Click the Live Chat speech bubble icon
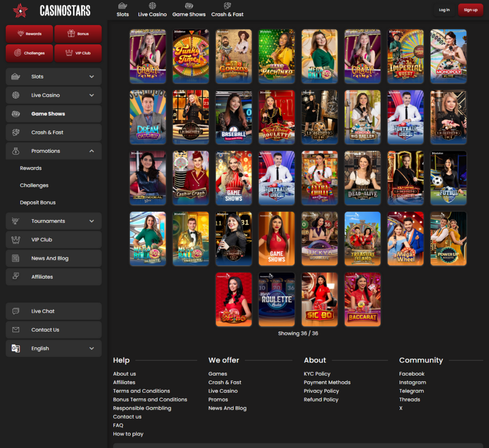 tap(16, 311)
